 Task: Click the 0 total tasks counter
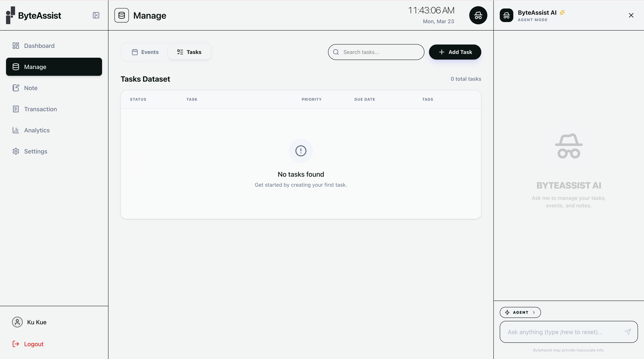click(466, 79)
